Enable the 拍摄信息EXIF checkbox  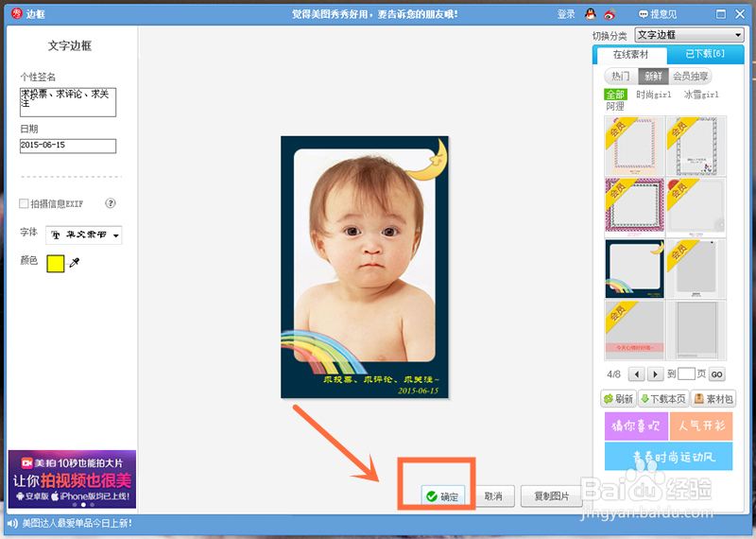(x=24, y=203)
